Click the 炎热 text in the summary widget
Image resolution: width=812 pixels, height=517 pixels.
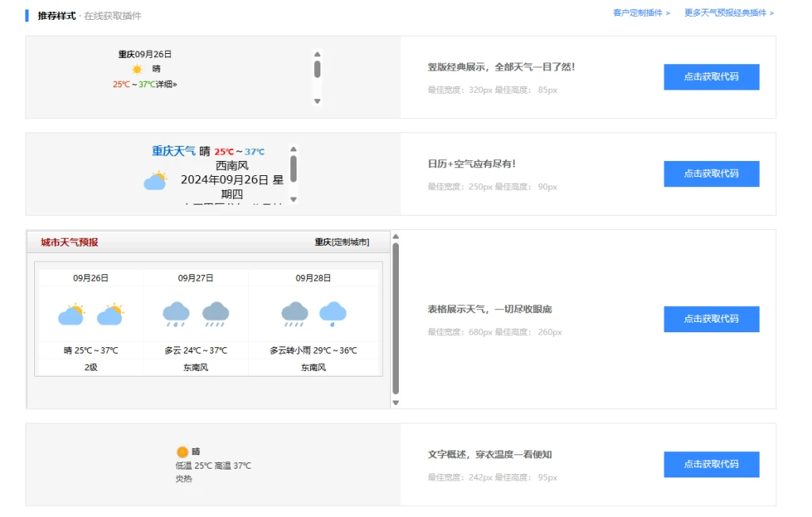(x=184, y=479)
